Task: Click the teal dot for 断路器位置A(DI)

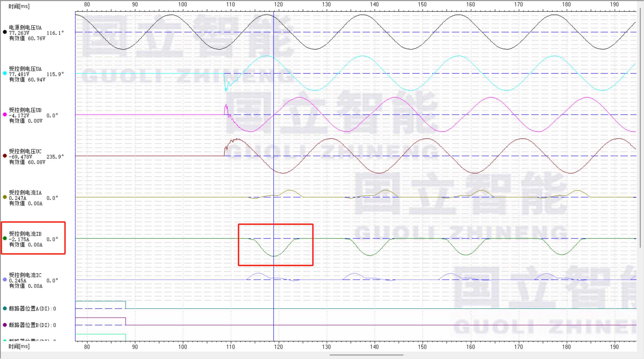Action: [5, 308]
